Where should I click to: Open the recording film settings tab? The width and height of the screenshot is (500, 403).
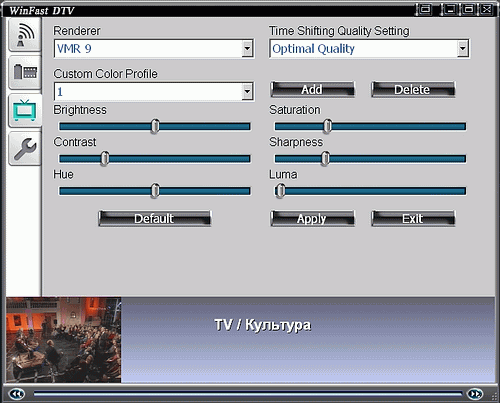click(25, 72)
